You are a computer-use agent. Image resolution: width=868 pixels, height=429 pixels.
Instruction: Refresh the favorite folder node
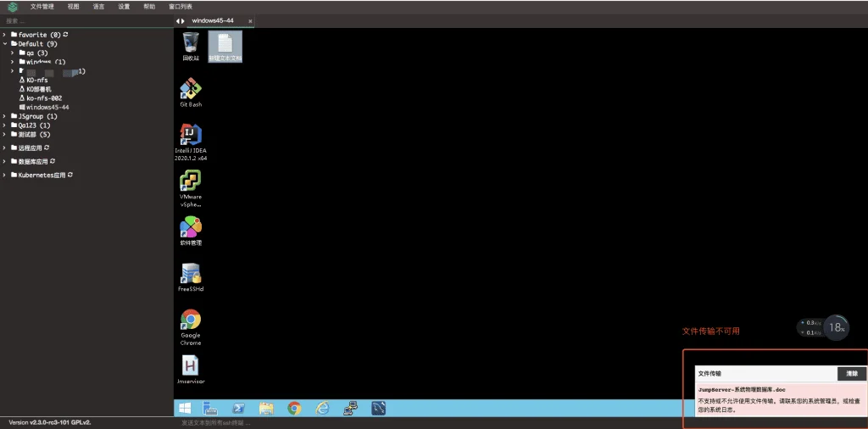point(65,34)
